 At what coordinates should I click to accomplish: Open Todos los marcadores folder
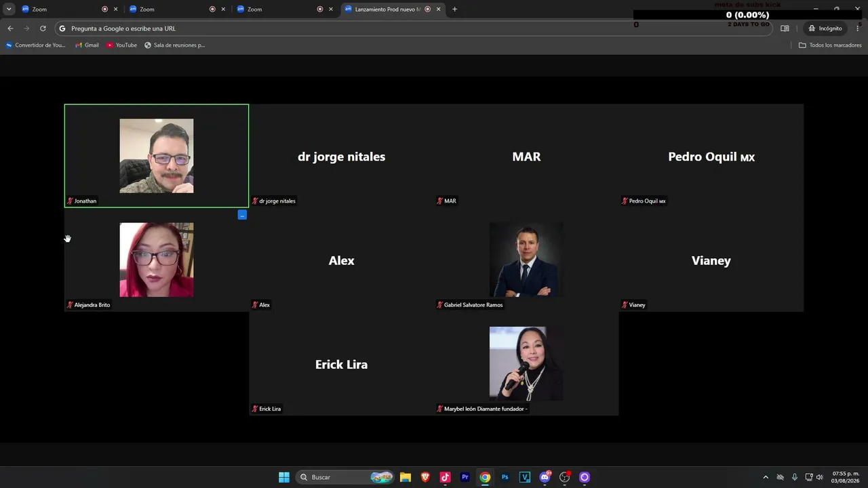point(830,45)
